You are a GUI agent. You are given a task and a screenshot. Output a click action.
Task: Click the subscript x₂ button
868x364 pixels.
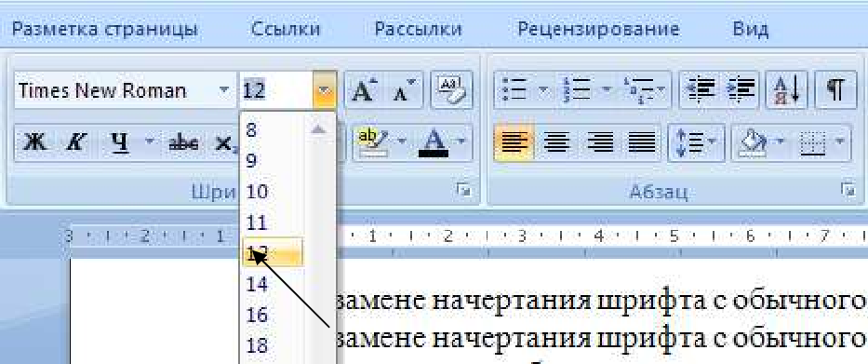point(226,143)
